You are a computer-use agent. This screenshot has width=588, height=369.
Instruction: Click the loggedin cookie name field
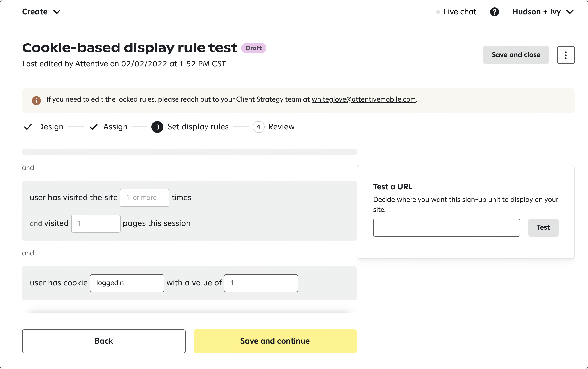[127, 283]
